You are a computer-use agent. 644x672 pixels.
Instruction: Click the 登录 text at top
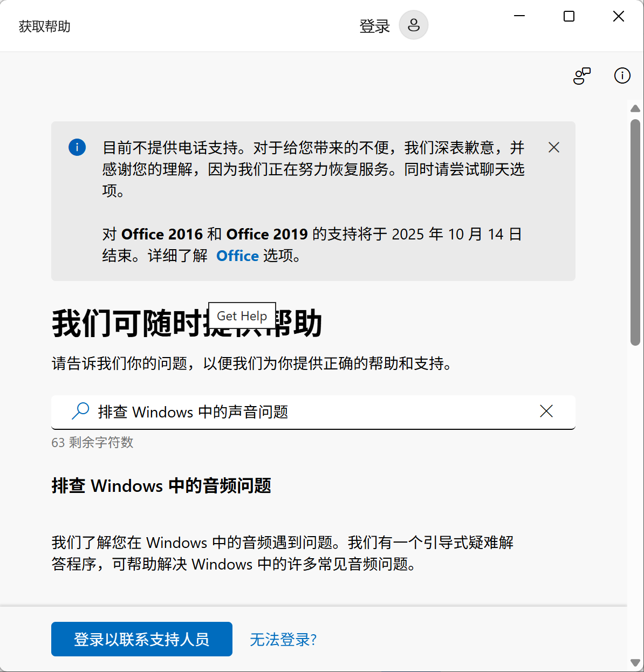tap(374, 26)
